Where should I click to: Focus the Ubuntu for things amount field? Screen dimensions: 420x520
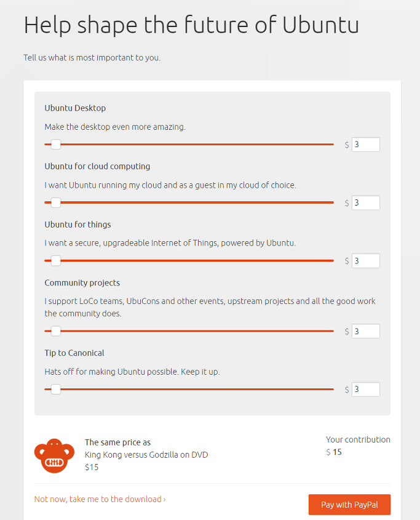pyautogui.click(x=366, y=261)
